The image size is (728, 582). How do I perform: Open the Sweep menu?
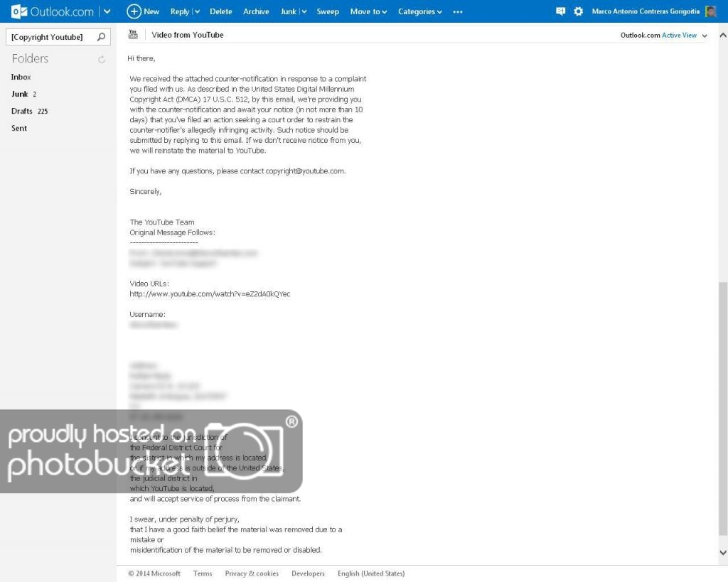coord(328,11)
